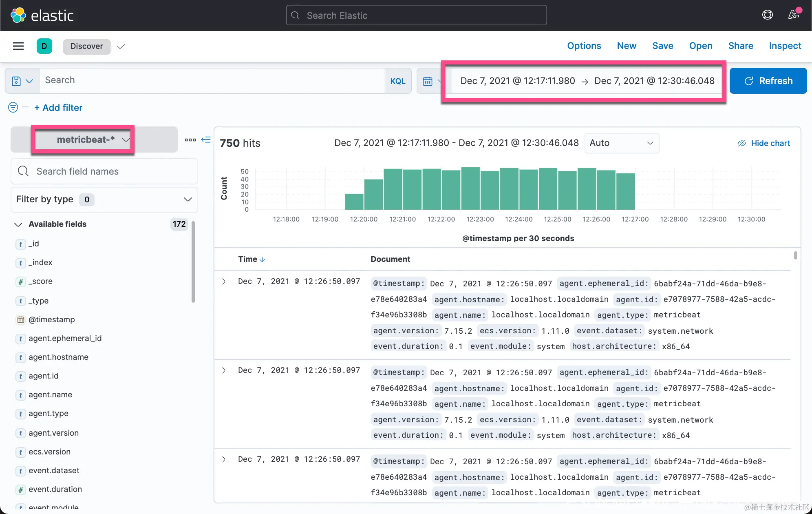Click the Add filter link

(58, 108)
